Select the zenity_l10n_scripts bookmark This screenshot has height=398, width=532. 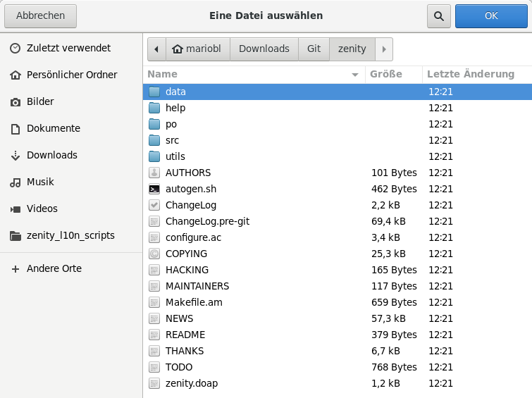[70, 235]
